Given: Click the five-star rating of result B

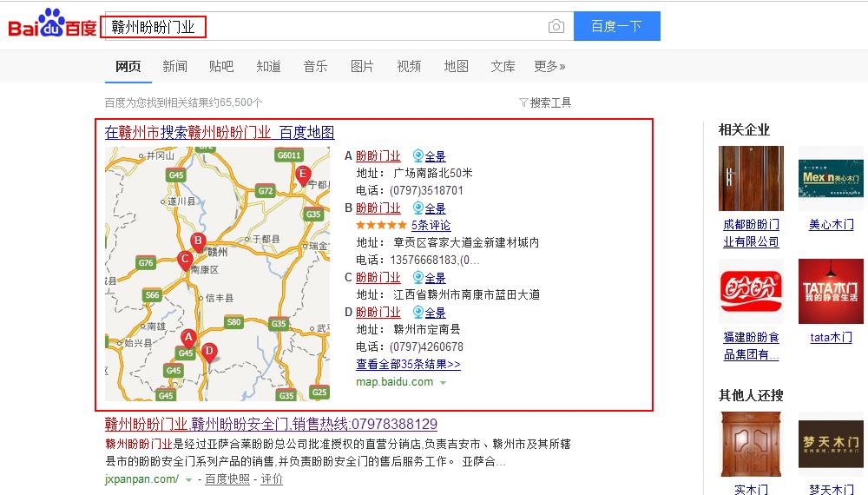Looking at the screenshot, I should click(381, 225).
